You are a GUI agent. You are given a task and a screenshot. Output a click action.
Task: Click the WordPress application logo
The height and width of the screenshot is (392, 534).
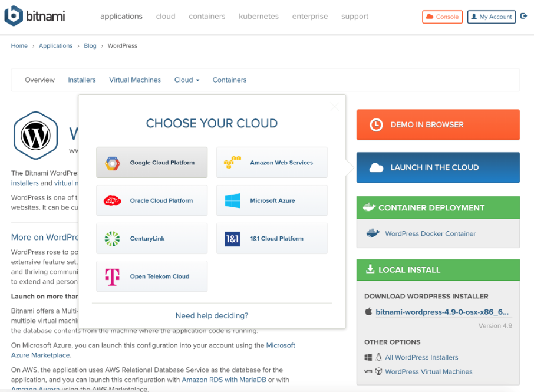(35, 135)
